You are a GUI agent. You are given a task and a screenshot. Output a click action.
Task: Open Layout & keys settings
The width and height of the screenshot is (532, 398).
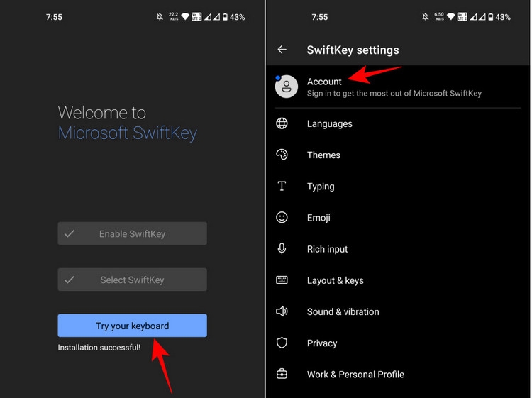coord(398,280)
